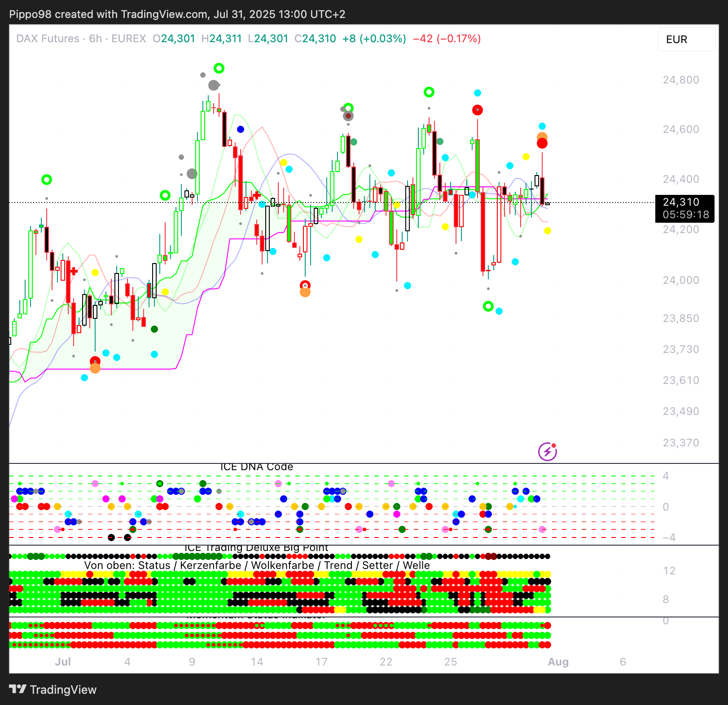Click the DAX Futures symbol title
Image resolution: width=728 pixels, height=705 pixels.
[48, 39]
